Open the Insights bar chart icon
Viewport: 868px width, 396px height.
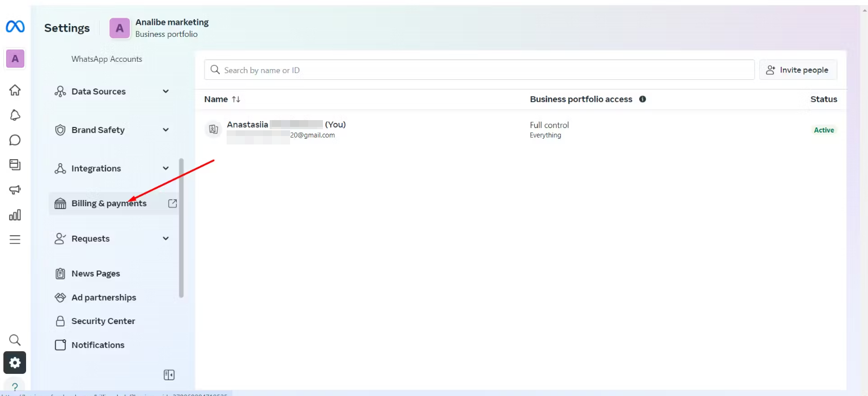(15, 215)
